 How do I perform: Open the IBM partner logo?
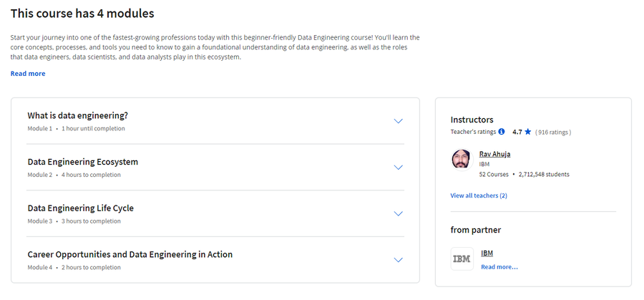[x=462, y=259]
